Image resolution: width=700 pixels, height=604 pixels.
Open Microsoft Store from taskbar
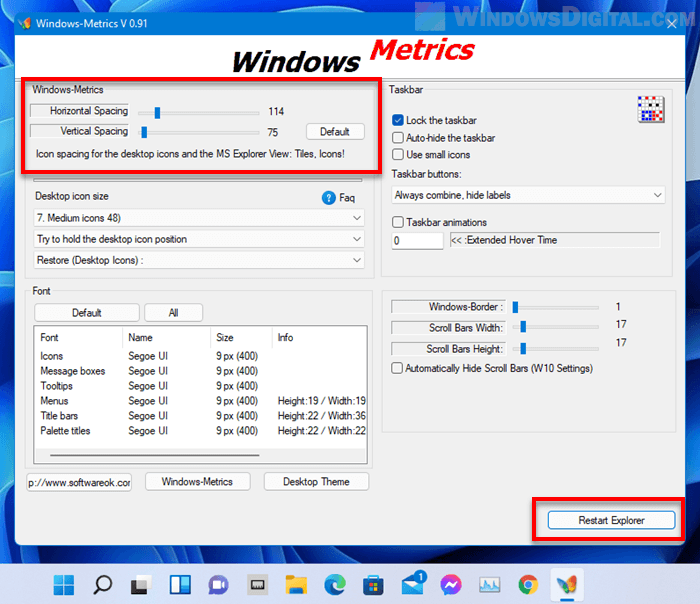click(373, 584)
